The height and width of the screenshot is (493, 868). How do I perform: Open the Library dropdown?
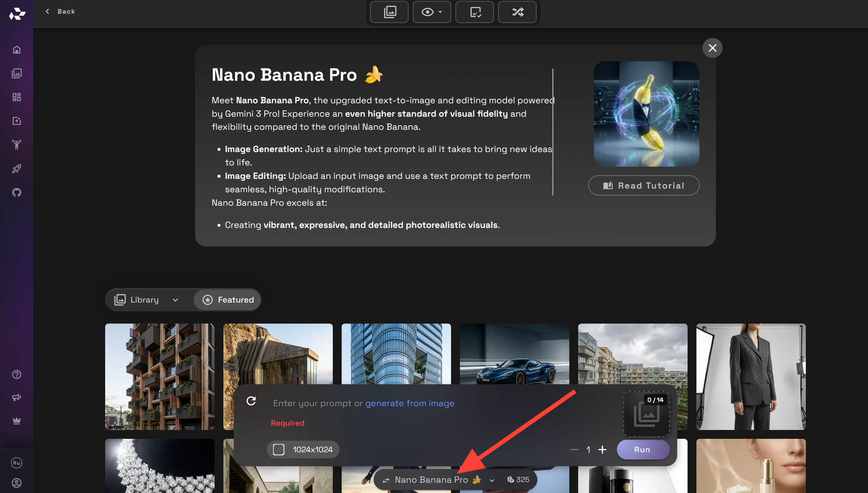147,299
